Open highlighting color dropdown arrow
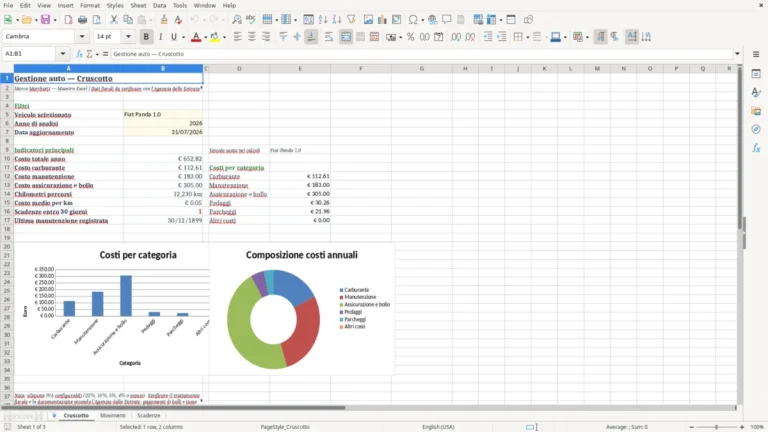This screenshot has height=432, width=768. coord(224,37)
